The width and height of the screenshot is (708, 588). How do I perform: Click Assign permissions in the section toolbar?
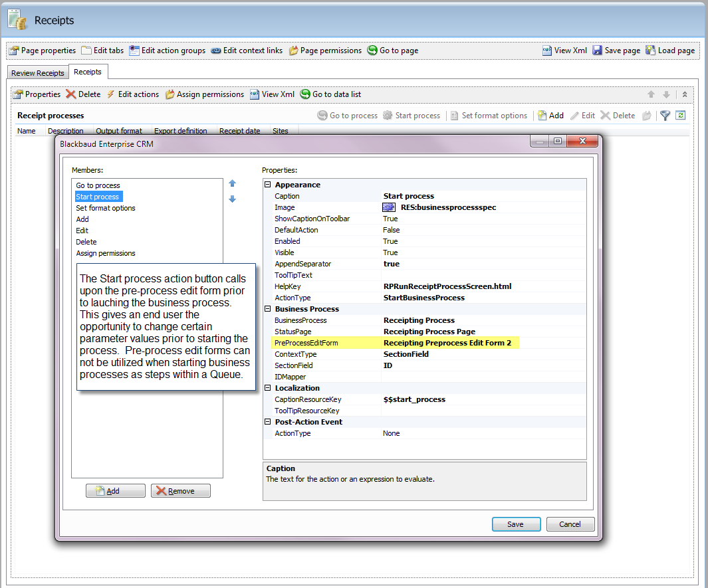(205, 94)
